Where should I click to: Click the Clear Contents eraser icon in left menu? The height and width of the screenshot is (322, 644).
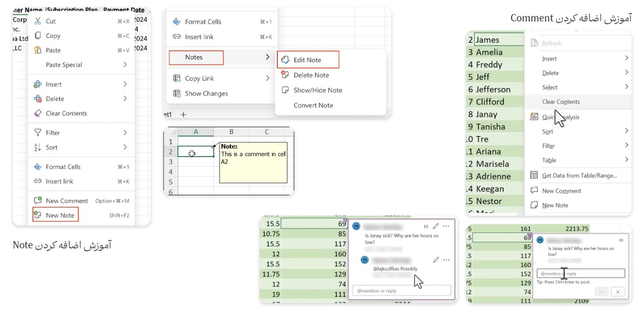pyautogui.click(x=38, y=113)
